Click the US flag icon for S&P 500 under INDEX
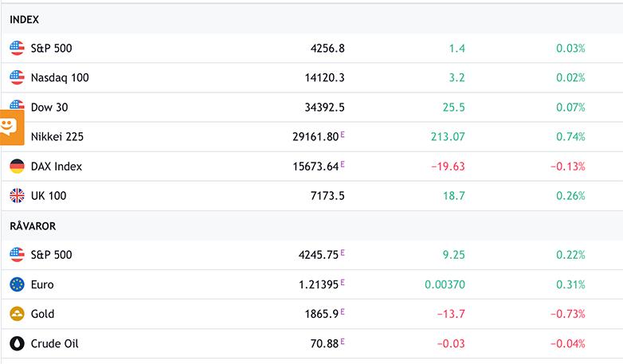The height and width of the screenshot is (364, 623). [17, 49]
